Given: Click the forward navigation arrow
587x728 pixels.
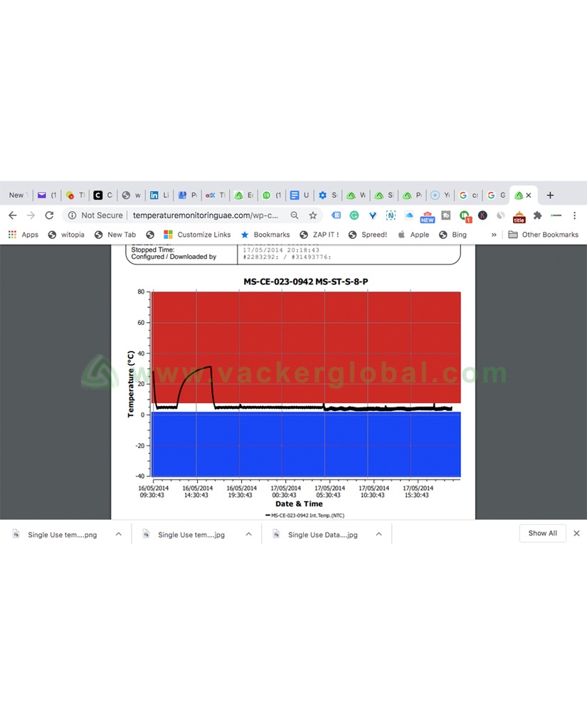Looking at the screenshot, I should tap(31, 215).
